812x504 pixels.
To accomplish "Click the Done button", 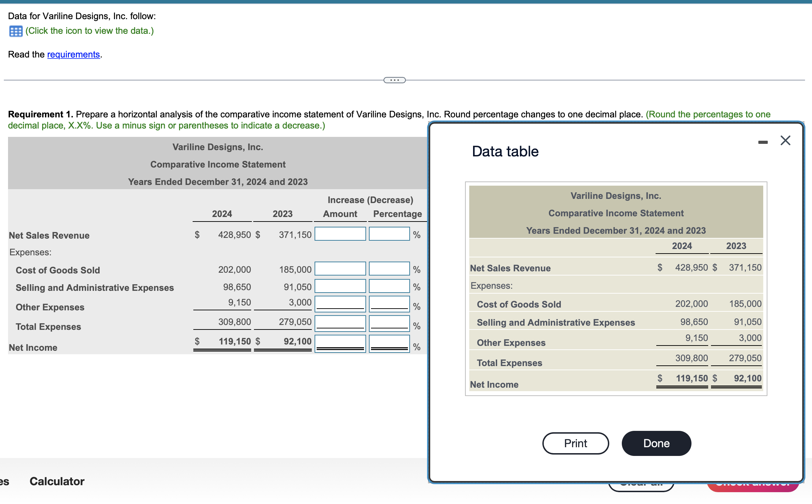I will 656,443.
